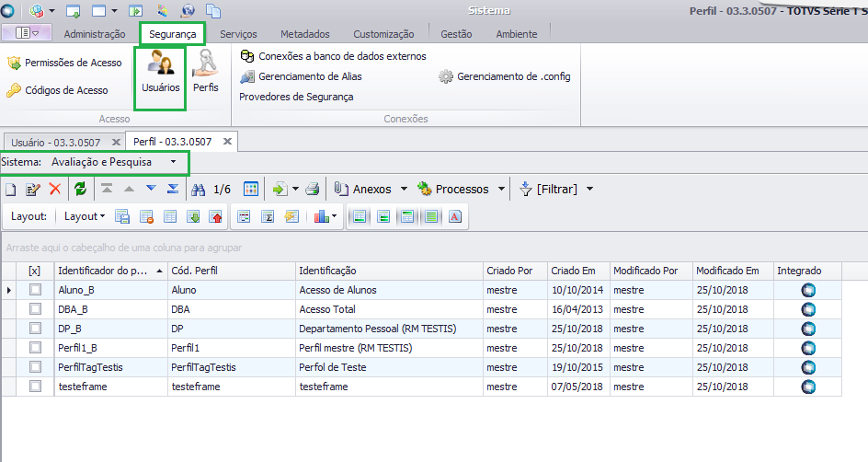Tick the checkbox for PerfilTagTestis row
Screen dimensions: 868x462
coord(36,366)
